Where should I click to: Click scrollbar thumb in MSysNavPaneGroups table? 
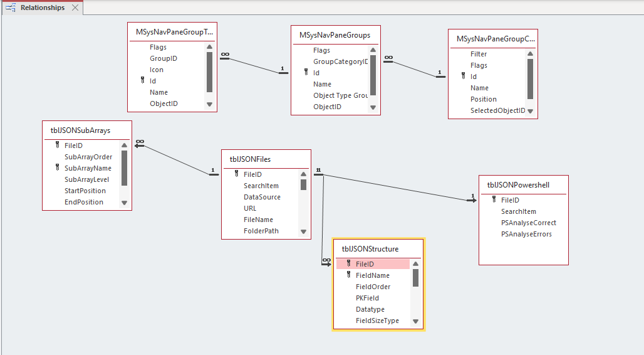tap(373, 75)
